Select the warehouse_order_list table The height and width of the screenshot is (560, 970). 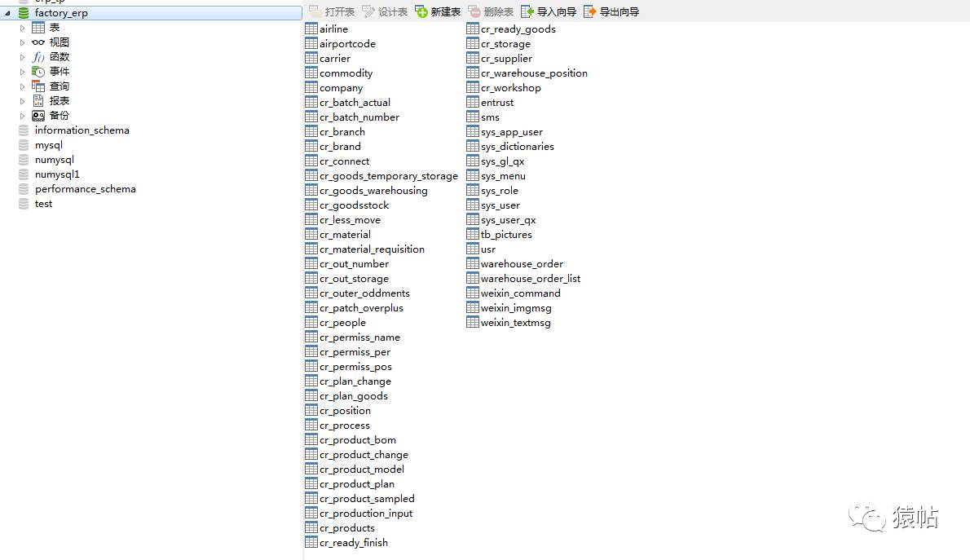530,279
